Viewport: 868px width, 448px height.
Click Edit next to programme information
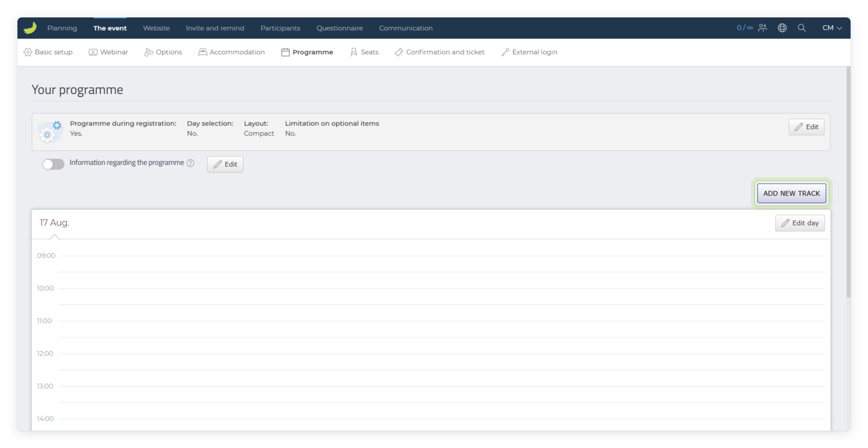pyautogui.click(x=225, y=164)
